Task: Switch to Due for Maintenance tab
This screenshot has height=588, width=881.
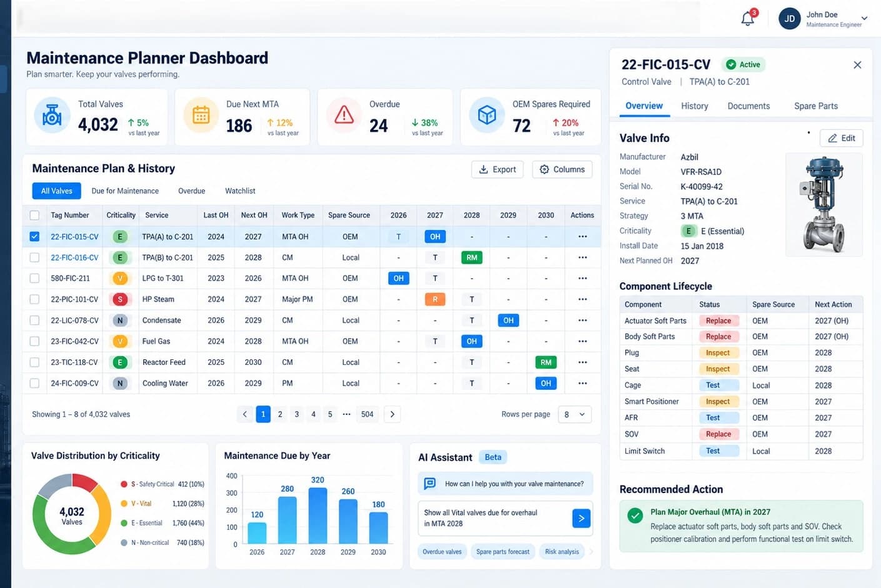Action: click(125, 191)
